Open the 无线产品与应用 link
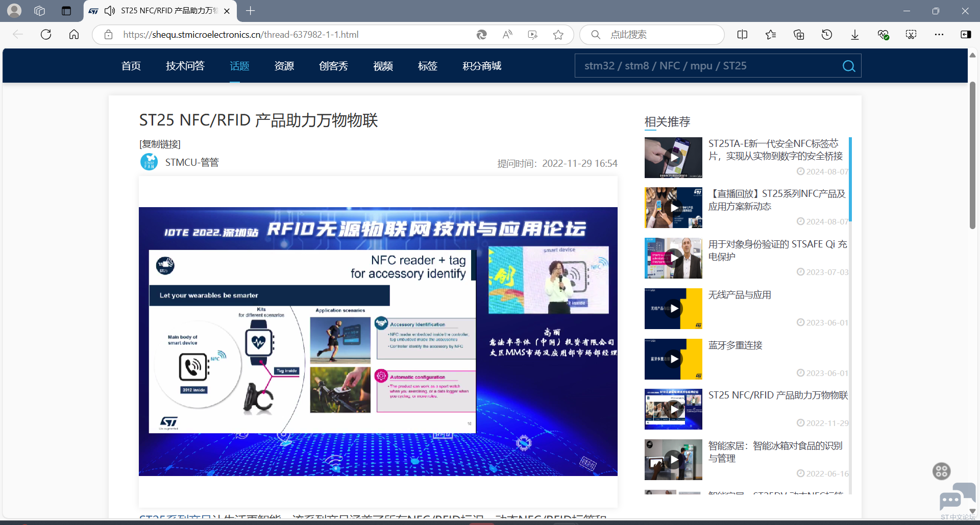This screenshot has height=525, width=980. point(740,295)
